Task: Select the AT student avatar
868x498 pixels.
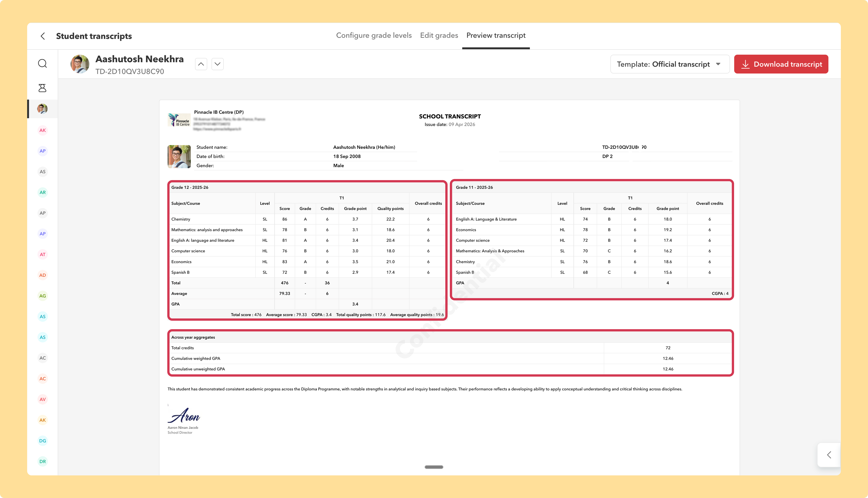Action: click(x=42, y=255)
